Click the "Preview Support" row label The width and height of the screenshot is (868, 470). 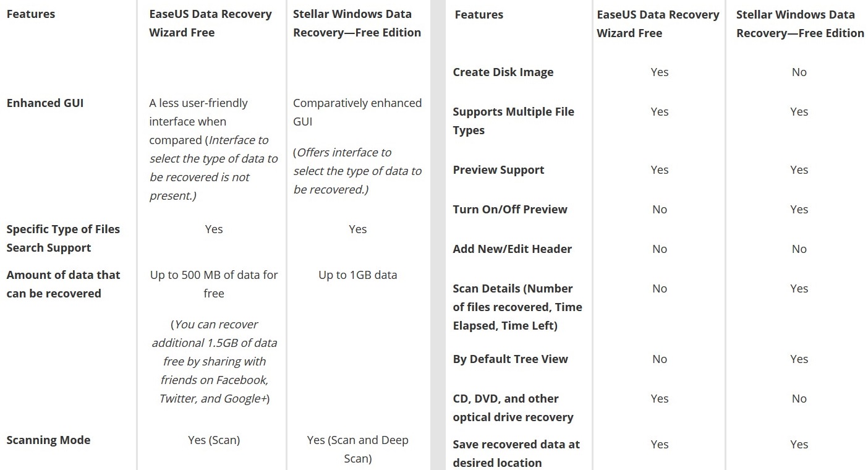pyautogui.click(x=498, y=170)
